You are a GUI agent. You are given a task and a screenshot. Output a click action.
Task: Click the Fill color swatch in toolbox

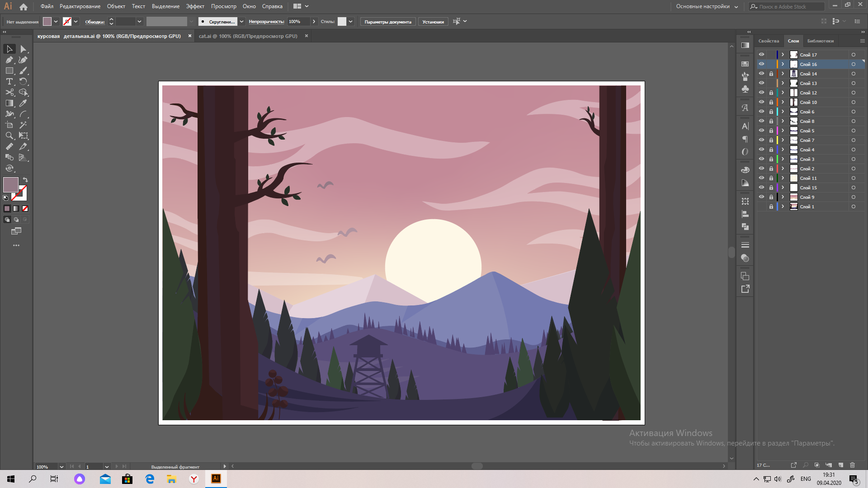pyautogui.click(x=10, y=184)
